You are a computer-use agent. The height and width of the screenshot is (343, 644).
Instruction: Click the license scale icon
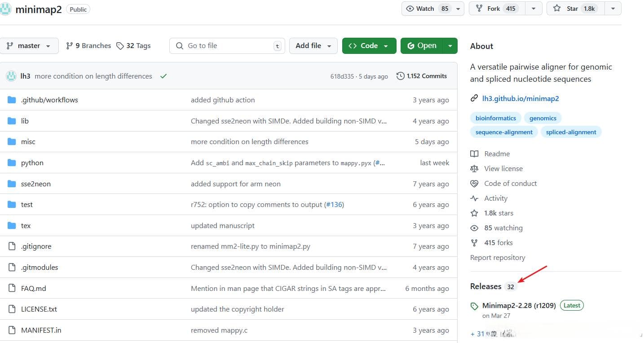(x=474, y=168)
